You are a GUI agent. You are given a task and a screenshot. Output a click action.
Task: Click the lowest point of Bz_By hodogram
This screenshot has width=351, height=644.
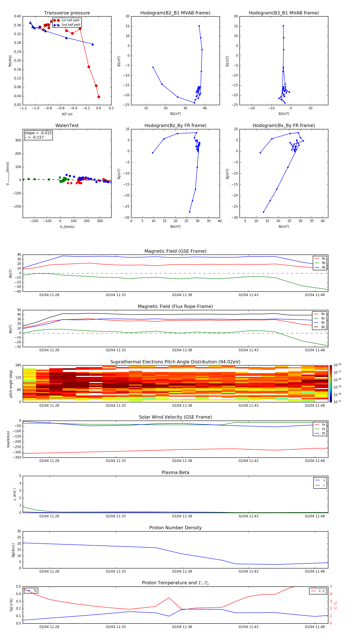(190, 212)
